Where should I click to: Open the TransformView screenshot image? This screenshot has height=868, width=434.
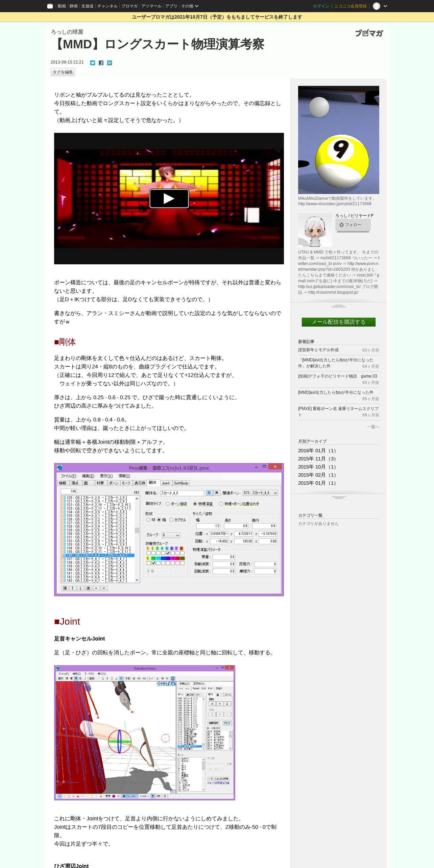[145, 733]
